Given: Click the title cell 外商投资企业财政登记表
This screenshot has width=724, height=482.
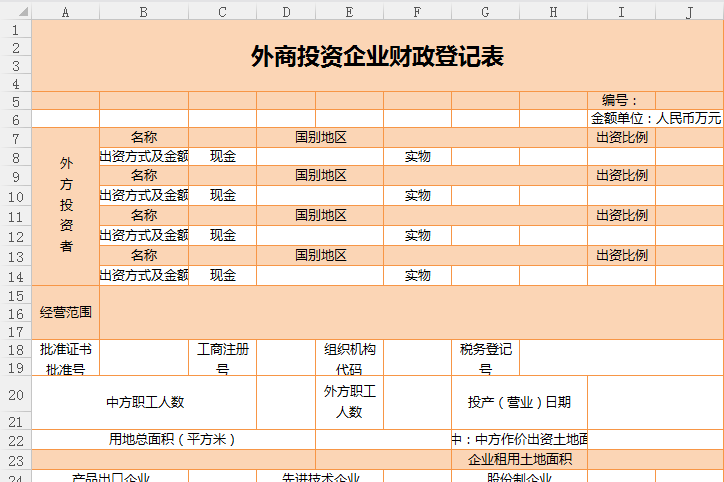Looking at the screenshot, I should [x=377, y=57].
